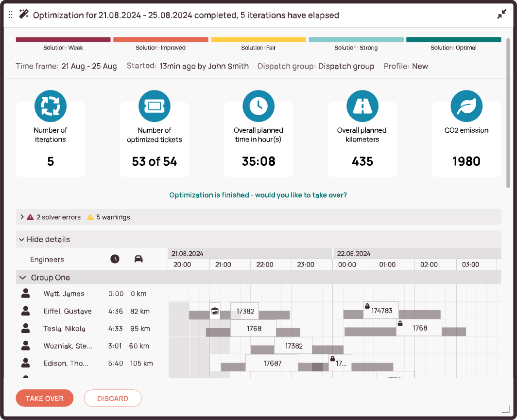Image resolution: width=517 pixels, height=420 pixels.
Task: Click the drag handle dots in title bar
Action: click(11, 15)
